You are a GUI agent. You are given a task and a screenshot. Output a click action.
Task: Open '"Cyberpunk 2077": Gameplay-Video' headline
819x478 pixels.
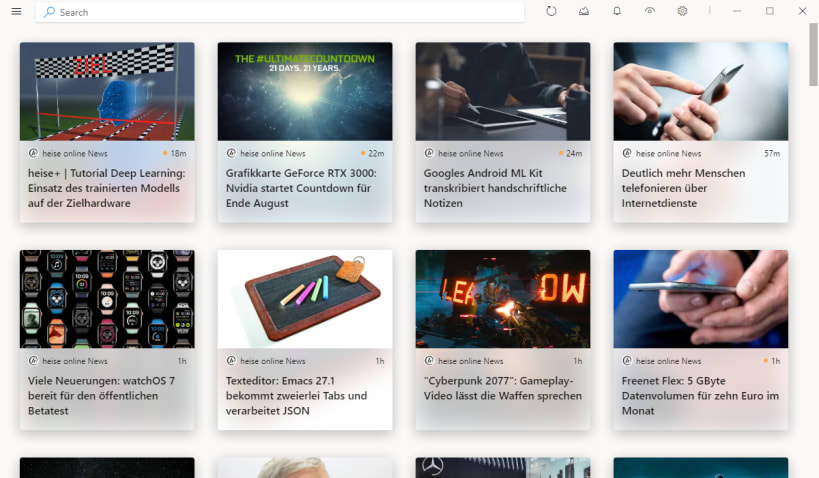502,388
